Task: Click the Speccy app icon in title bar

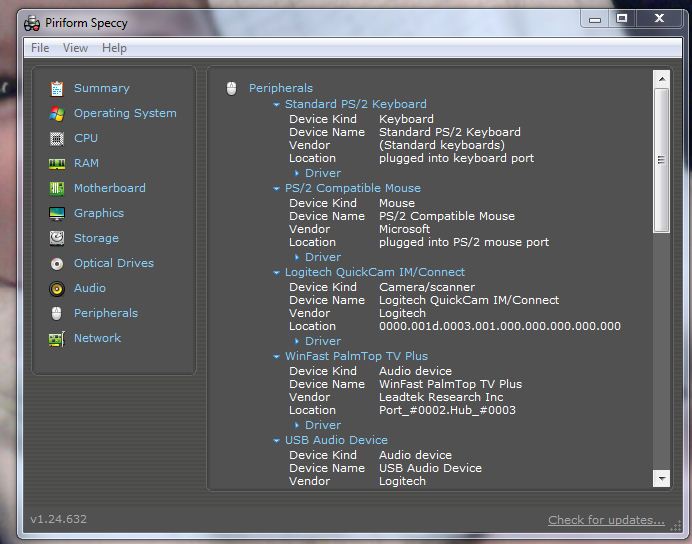Action: [32, 23]
